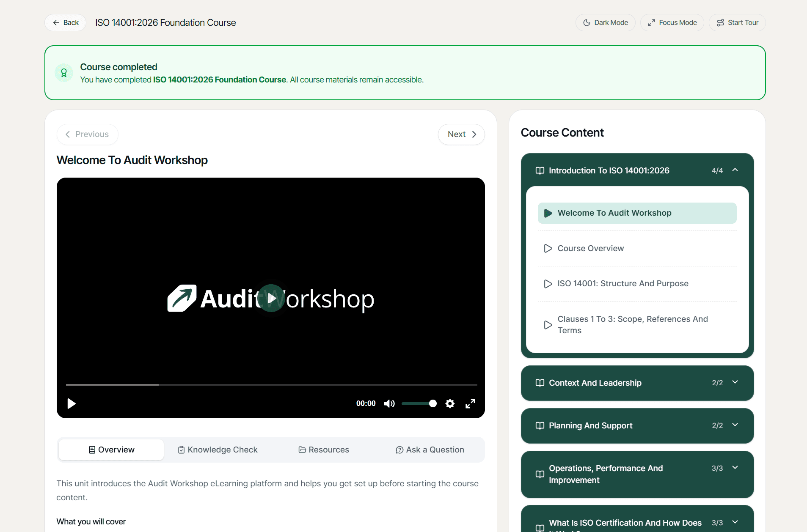Click the book icon beside Introduction To ISO 14001:2026
Image resolution: width=807 pixels, height=532 pixels.
click(540, 170)
